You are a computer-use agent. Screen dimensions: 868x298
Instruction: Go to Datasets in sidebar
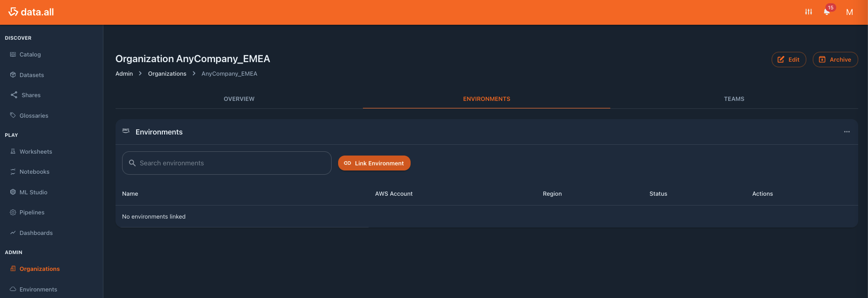pos(32,75)
